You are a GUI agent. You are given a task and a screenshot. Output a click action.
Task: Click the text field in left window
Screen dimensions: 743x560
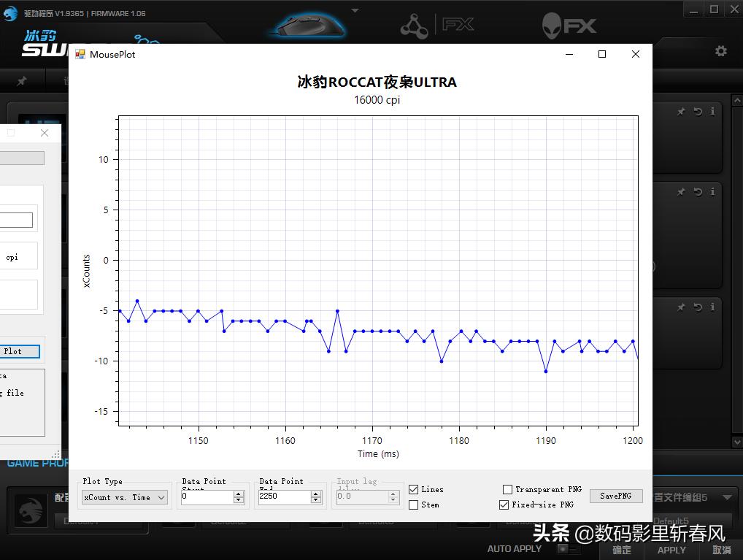click(16, 220)
